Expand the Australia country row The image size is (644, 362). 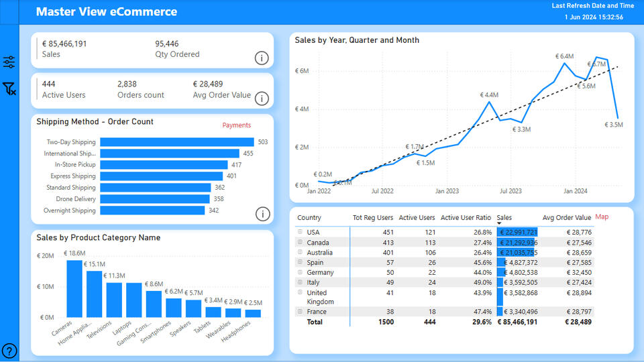[300, 252]
